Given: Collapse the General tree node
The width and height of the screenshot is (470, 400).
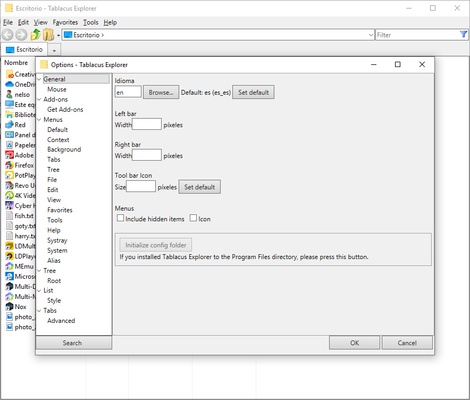Looking at the screenshot, I should coord(39,79).
